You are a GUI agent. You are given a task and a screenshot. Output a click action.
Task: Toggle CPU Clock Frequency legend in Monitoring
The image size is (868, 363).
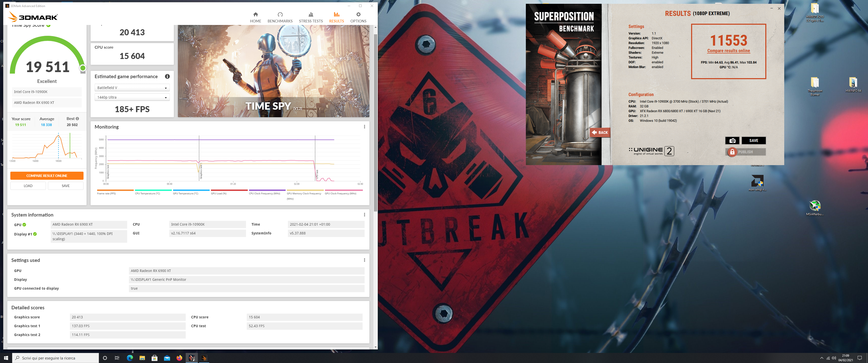[267, 192]
